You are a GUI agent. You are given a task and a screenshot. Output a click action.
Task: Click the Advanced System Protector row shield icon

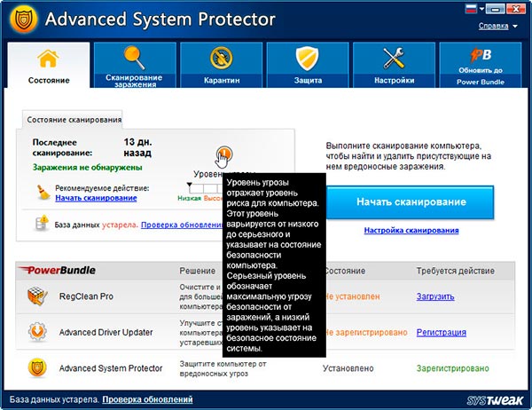[x=37, y=368]
